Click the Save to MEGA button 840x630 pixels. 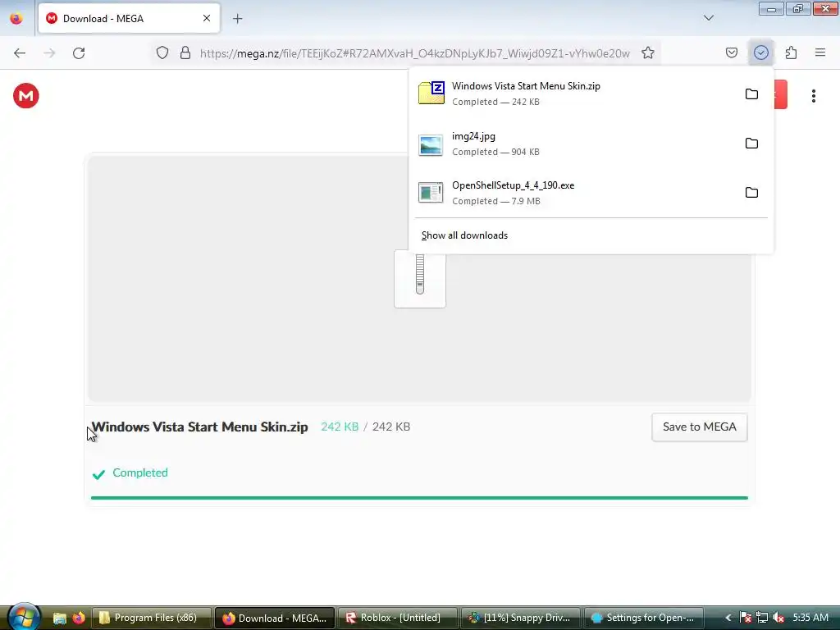click(x=699, y=427)
